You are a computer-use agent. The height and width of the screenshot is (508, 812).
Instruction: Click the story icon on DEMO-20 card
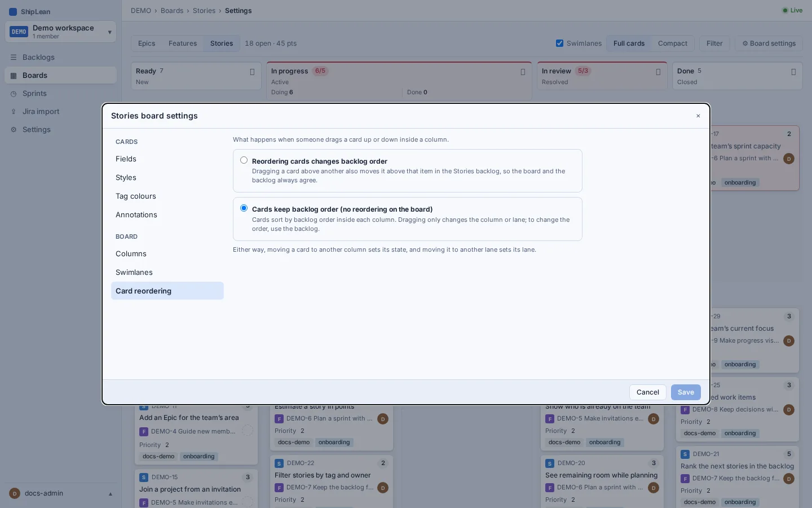[550, 463]
